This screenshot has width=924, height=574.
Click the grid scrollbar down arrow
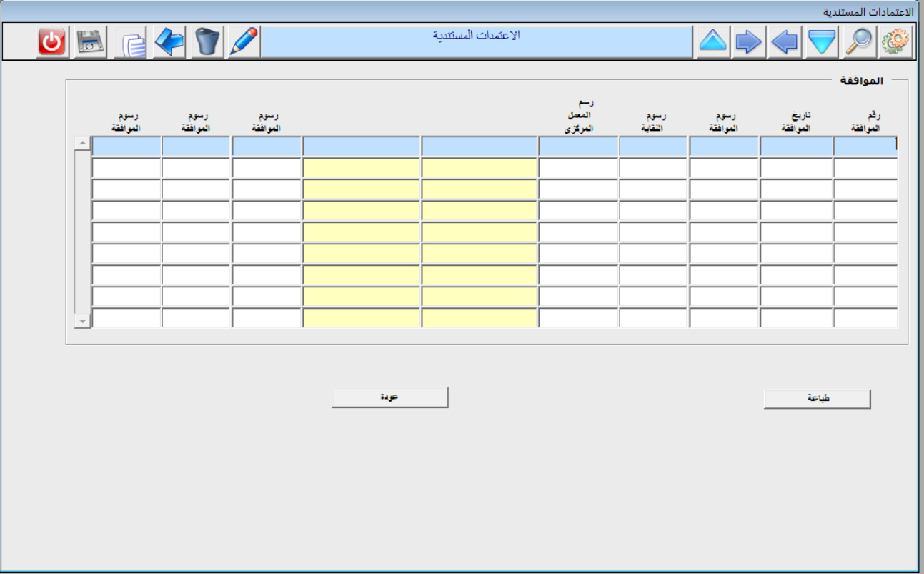tap(83, 321)
